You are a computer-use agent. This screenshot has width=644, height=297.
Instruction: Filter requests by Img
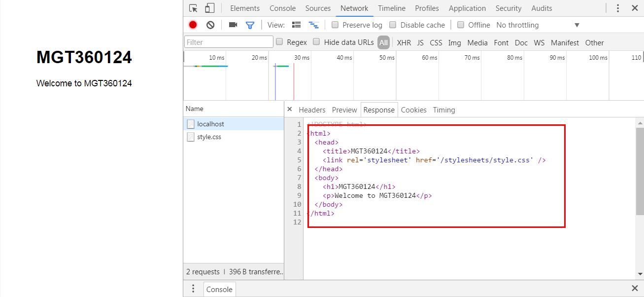tap(454, 42)
